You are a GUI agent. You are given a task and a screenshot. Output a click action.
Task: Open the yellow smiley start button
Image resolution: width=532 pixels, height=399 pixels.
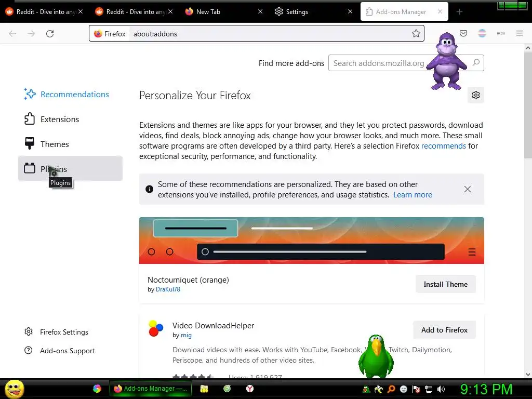coord(14,389)
